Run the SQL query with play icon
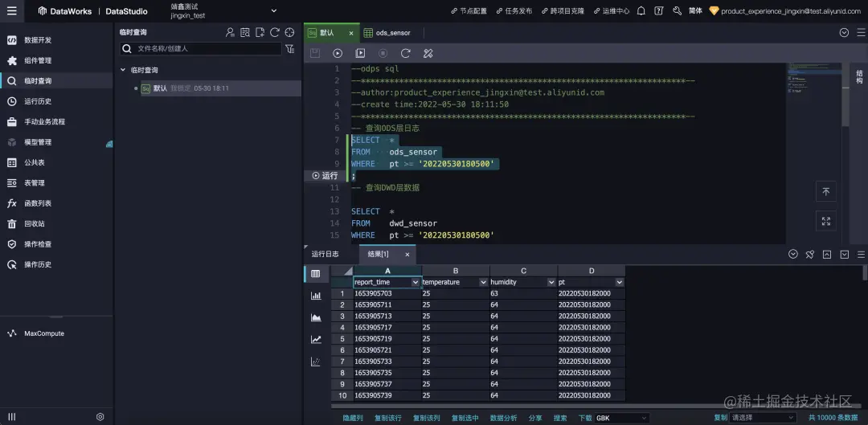Image resolution: width=868 pixels, height=425 pixels. click(x=338, y=53)
